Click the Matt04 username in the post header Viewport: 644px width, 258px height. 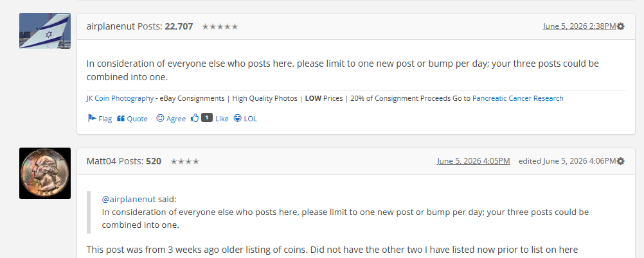coord(102,161)
